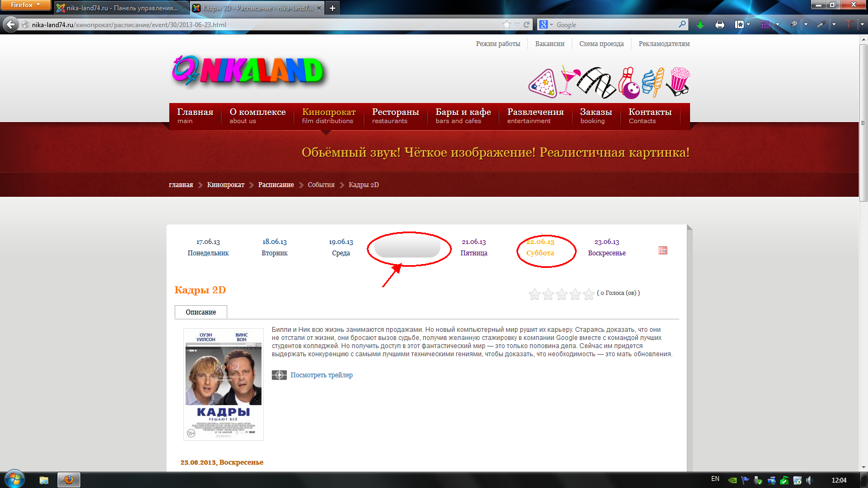Viewport: 868px width, 488px height.
Task: Click the film strip icon
Action: click(x=596, y=82)
